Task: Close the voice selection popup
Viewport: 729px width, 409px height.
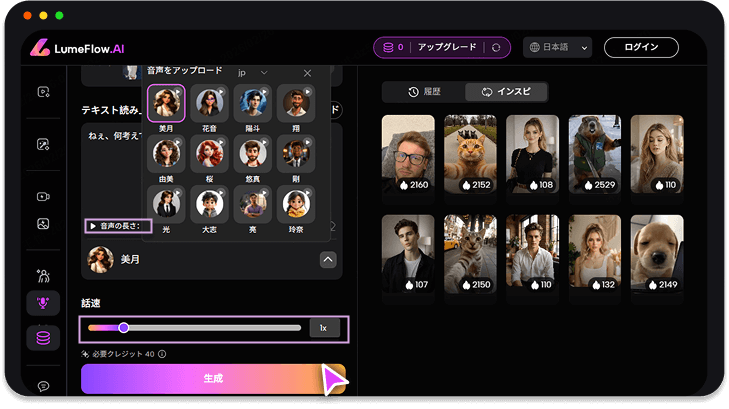Action: coord(307,73)
